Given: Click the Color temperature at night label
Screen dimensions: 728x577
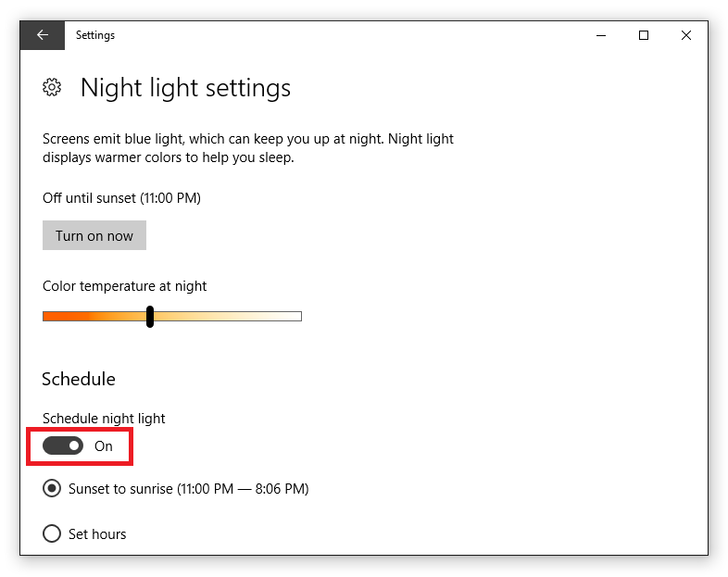Looking at the screenshot, I should click(x=124, y=286).
